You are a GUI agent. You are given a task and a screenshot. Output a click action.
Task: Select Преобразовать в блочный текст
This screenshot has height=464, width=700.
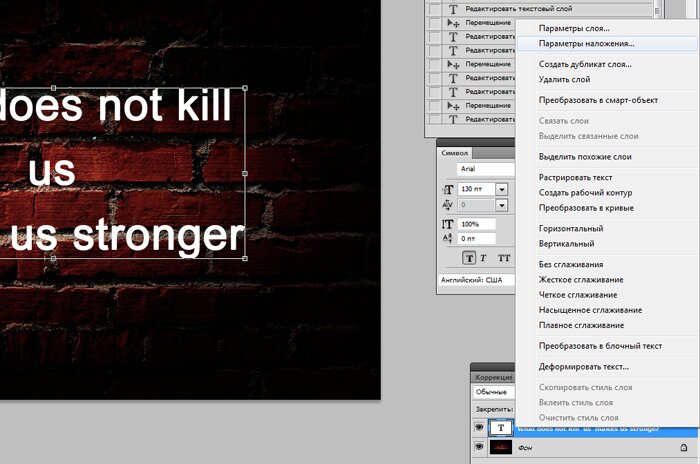tap(600, 346)
